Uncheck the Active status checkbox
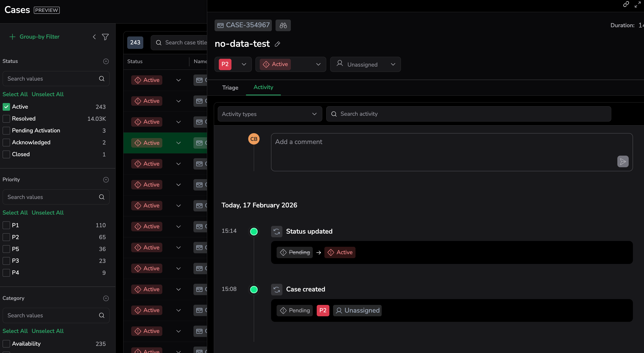 [6, 107]
